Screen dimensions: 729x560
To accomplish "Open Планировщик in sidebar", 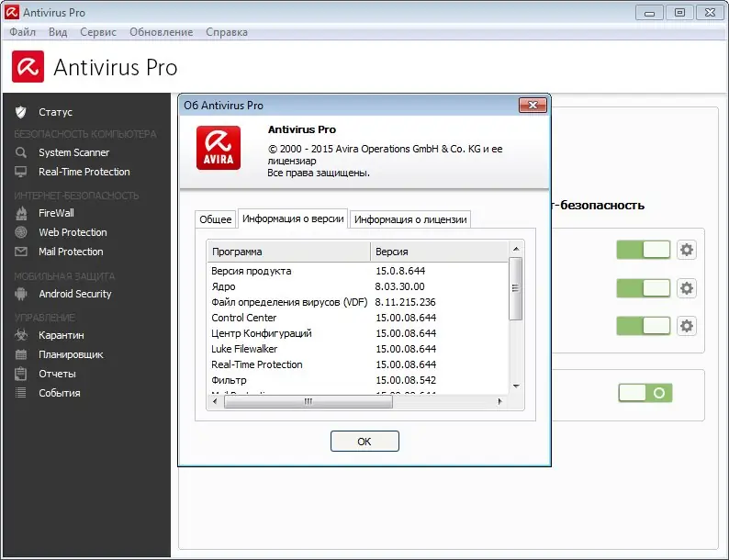I will (x=71, y=354).
